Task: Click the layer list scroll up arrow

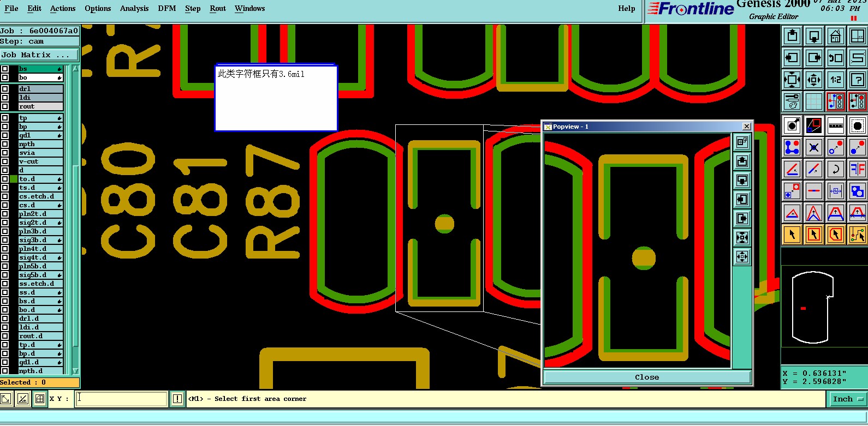Action: (75, 69)
